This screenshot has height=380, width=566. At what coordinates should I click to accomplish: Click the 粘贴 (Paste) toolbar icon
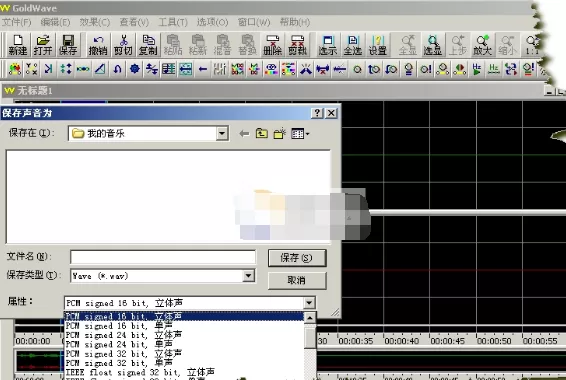[173, 45]
